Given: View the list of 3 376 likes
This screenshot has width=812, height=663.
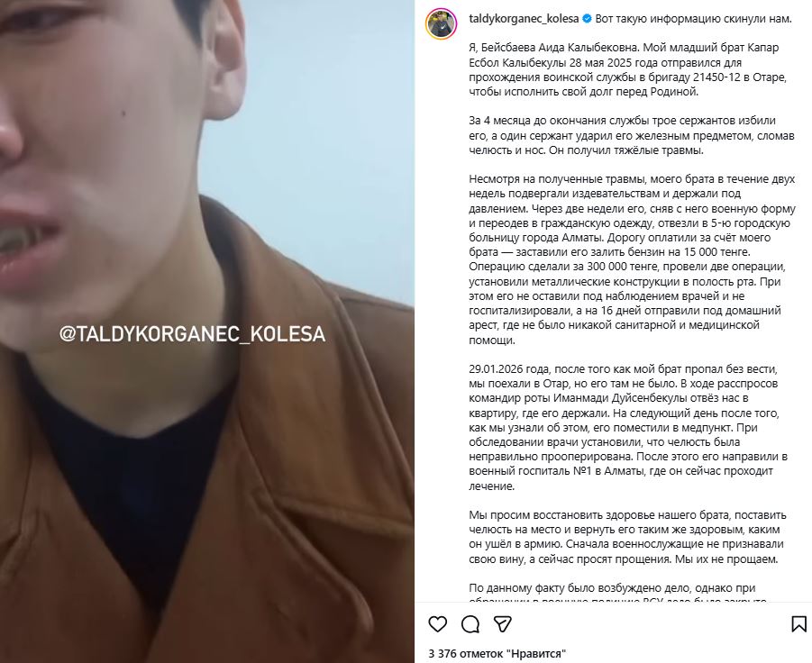Looking at the screenshot, I should (497, 654).
